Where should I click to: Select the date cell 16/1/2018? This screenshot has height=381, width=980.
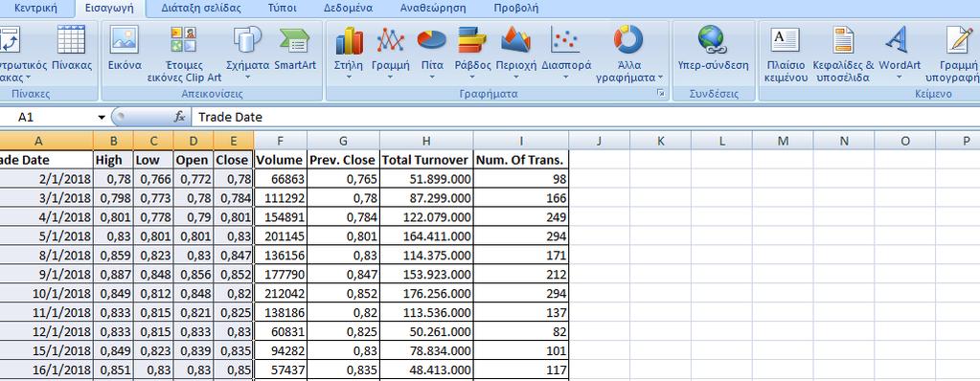click(46, 370)
